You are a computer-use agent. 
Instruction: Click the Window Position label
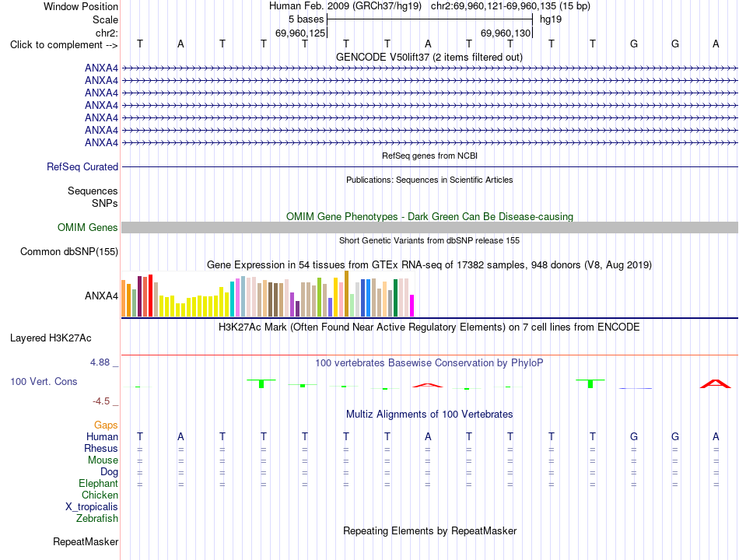81,6
